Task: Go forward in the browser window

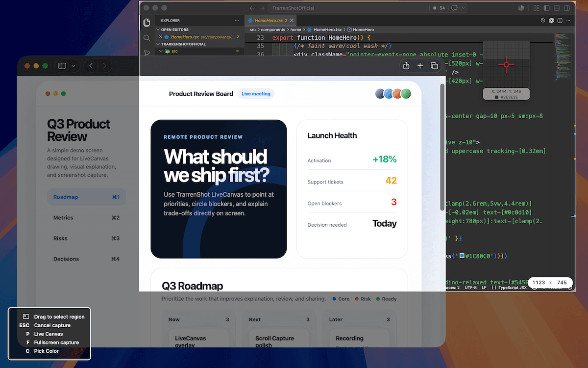Action: click(x=104, y=66)
